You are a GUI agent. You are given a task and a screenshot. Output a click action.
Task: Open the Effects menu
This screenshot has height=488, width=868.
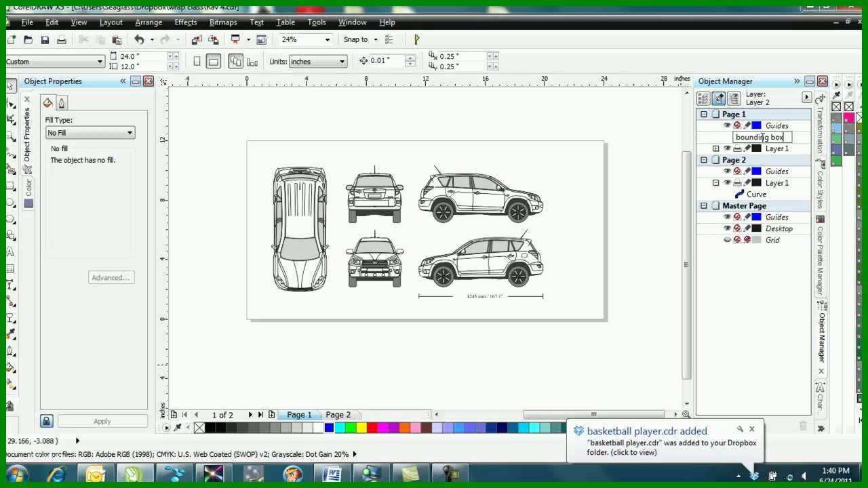tap(186, 22)
